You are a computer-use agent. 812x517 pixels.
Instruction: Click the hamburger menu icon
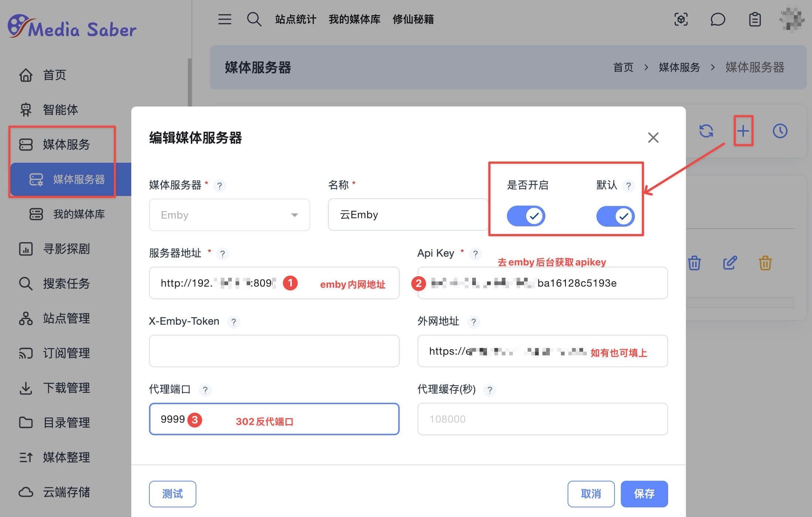coord(224,19)
